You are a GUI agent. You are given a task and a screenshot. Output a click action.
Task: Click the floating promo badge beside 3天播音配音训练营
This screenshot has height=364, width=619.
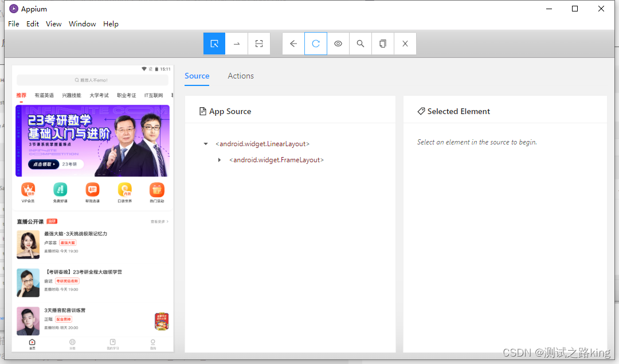coord(162,322)
